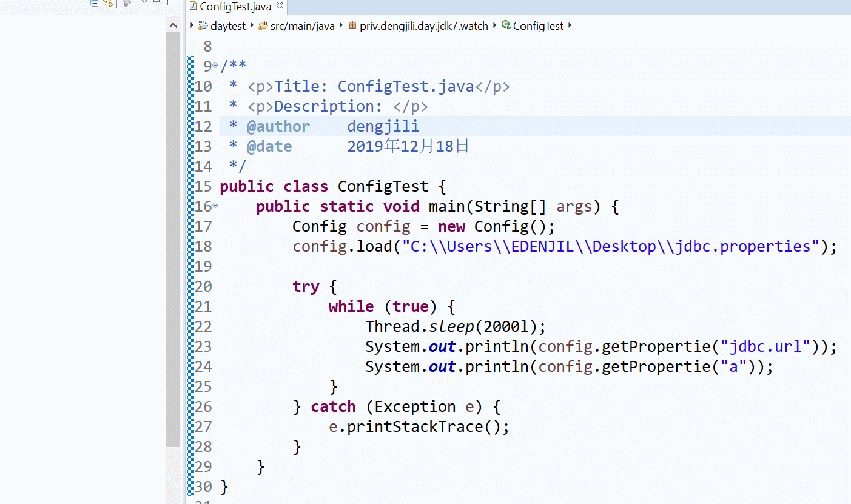Click the Collapse All icon in the left panel toolbar
Image resolution: width=851 pixels, height=504 pixels.
[x=94, y=3]
